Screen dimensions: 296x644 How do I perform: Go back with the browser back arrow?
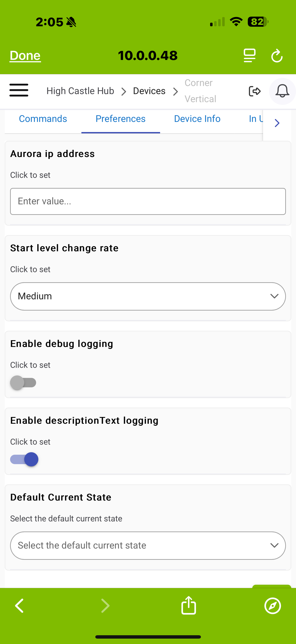(x=19, y=606)
